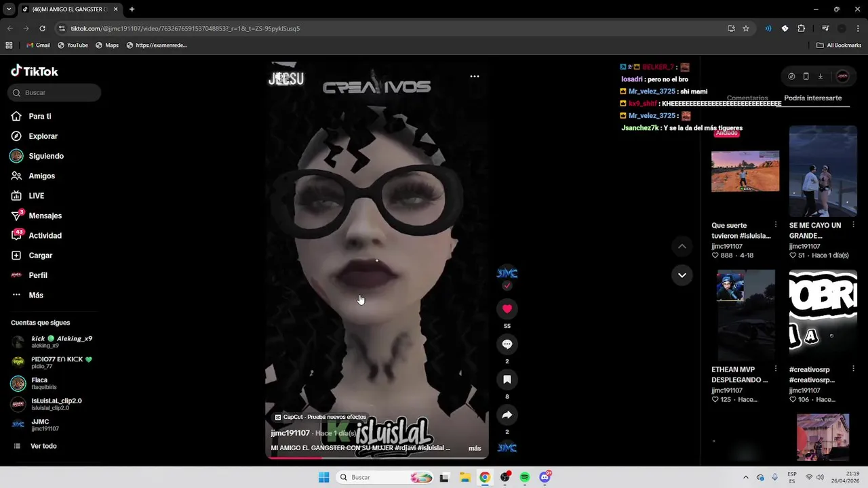Viewport: 868px width, 488px height.
Task: Show hidden system tray icons
Action: click(746, 477)
